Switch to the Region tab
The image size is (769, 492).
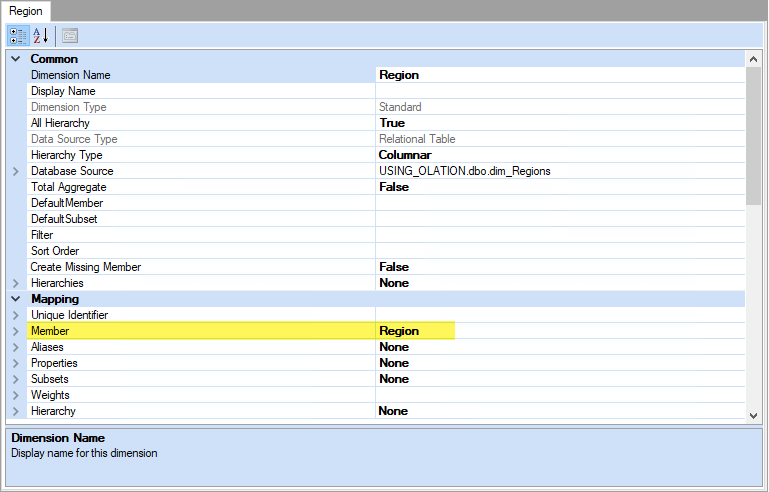pyautogui.click(x=26, y=10)
